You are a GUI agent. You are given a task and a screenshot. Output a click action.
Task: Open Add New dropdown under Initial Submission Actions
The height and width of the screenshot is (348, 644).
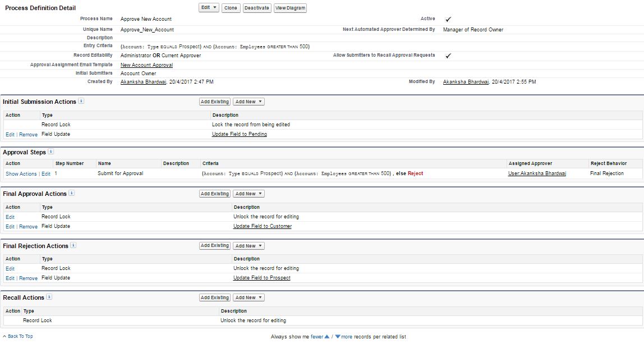[x=249, y=102]
